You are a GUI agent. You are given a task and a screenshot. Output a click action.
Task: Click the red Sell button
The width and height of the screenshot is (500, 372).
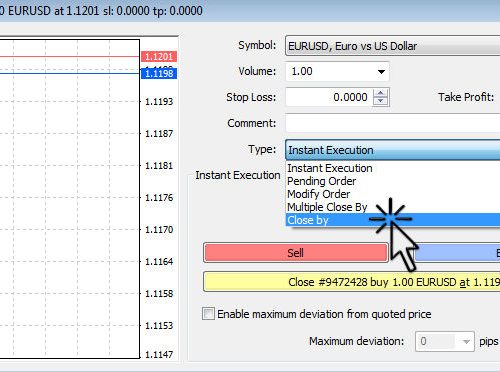(x=296, y=253)
